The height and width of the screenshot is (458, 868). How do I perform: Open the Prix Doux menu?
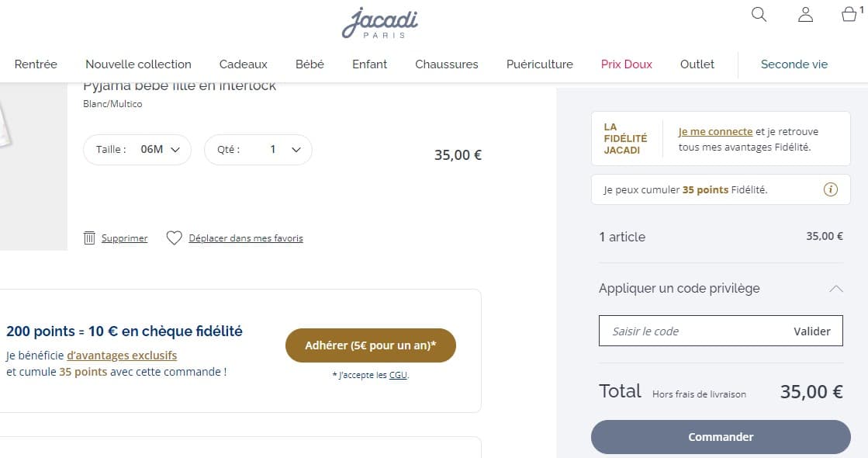click(626, 64)
